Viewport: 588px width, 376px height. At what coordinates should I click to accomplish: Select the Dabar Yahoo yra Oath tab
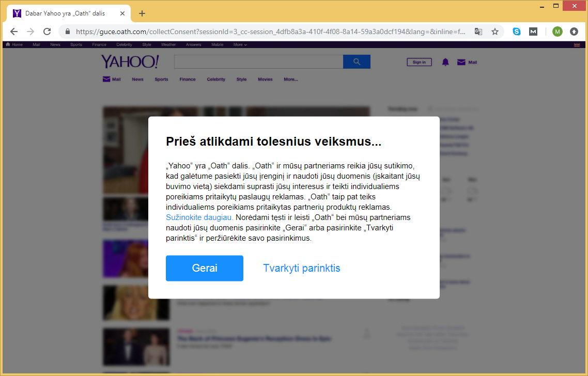coord(65,13)
